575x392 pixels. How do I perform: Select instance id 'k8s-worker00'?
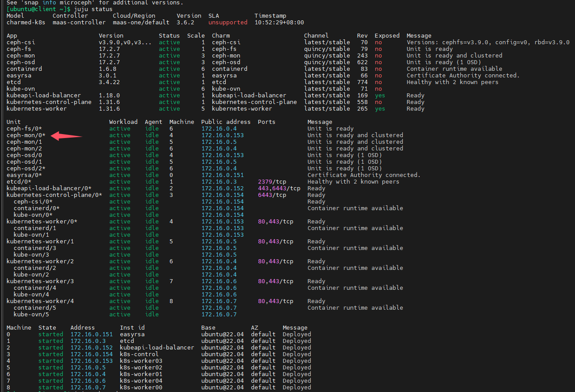click(x=141, y=388)
